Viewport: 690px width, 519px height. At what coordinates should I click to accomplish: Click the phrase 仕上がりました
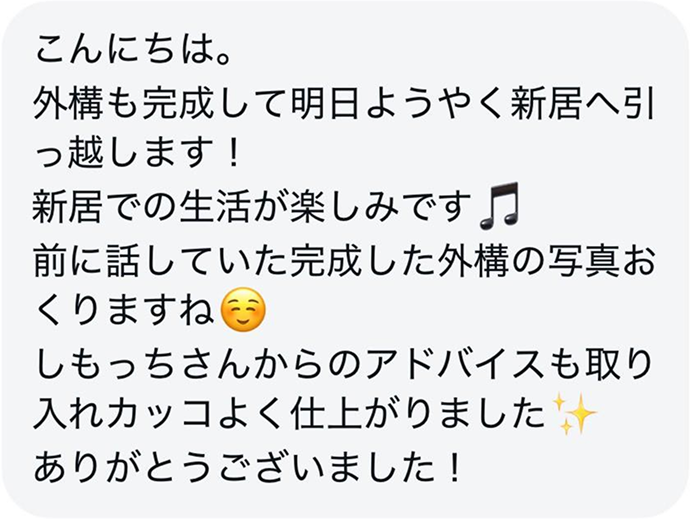(x=418, y=414)
